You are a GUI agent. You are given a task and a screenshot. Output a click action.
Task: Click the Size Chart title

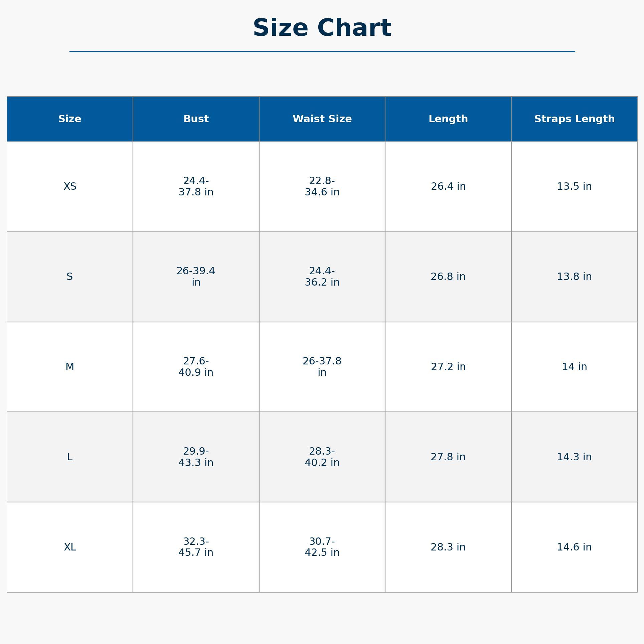[322, 28]
